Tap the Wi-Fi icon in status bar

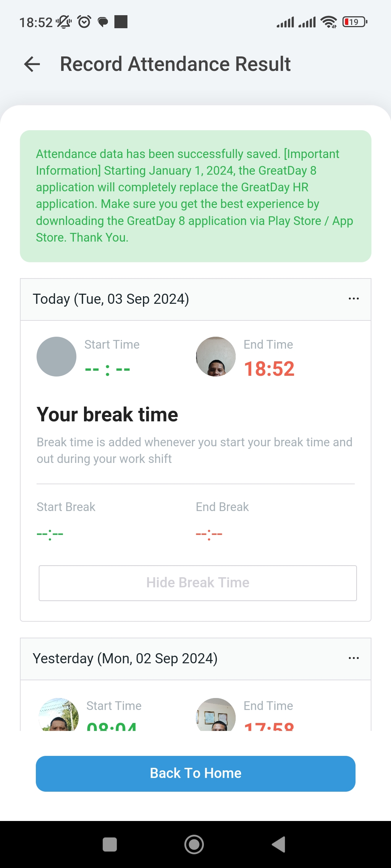328,22
